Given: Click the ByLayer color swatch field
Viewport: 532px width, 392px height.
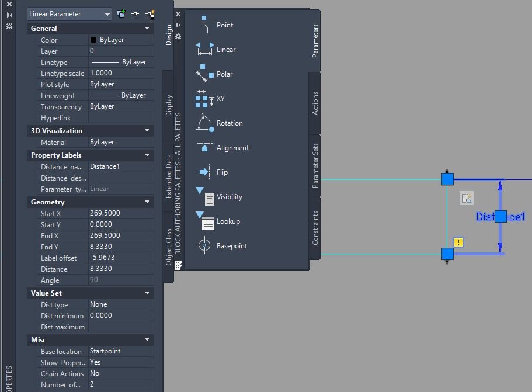Looking at the screenshot, I should pos(121,40).
